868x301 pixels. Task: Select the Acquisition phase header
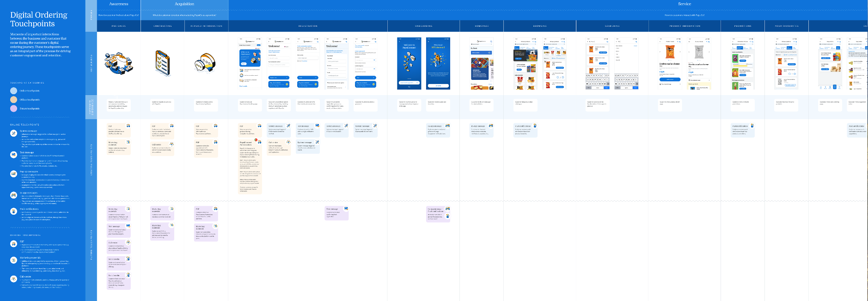(184, 4)
